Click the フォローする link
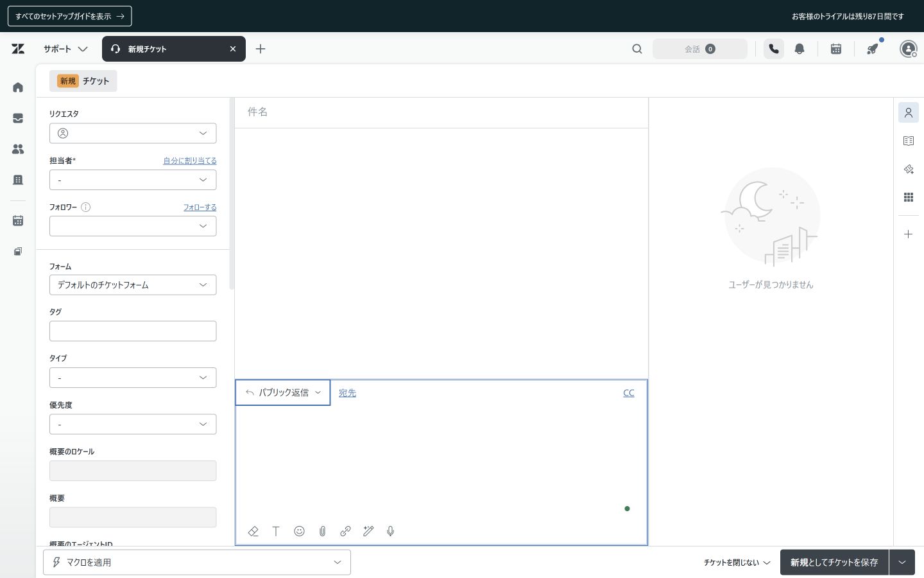 coord(200,207)
